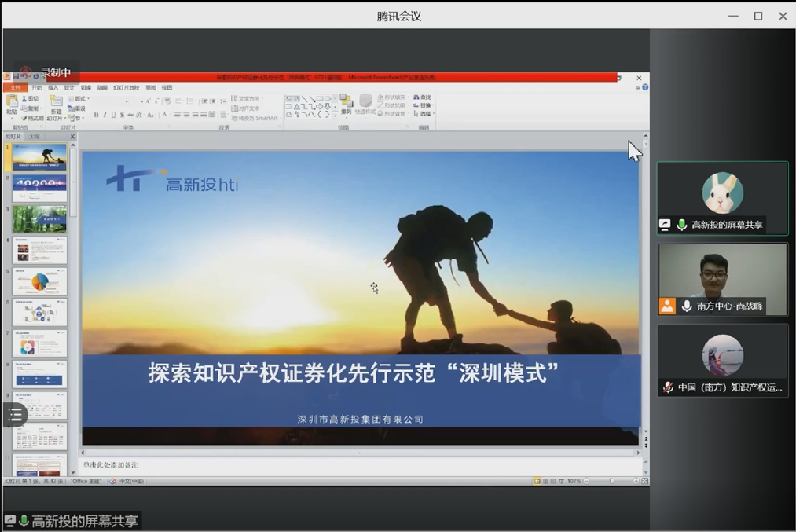
Task: Switch to the Home (开始) ribbon tab
Action: (x=37, y=87)
